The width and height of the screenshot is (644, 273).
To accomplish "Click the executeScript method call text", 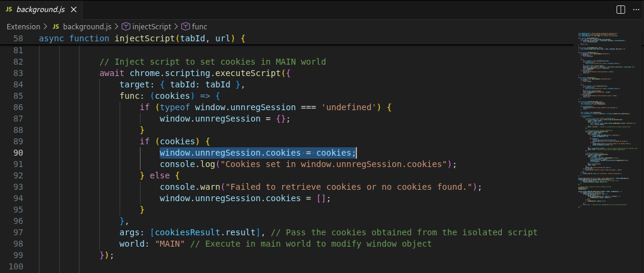I will (x=246, y=73).
